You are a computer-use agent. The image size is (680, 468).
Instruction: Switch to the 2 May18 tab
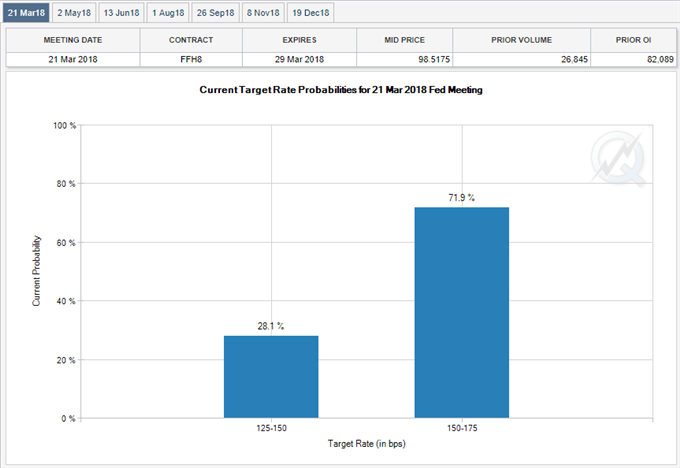tap(74, 13)
